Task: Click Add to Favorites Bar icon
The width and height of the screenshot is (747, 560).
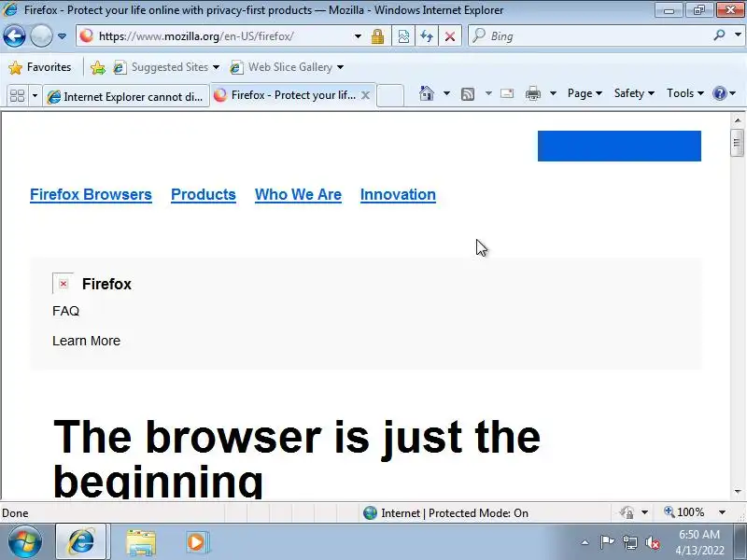Action: [98, 67]
